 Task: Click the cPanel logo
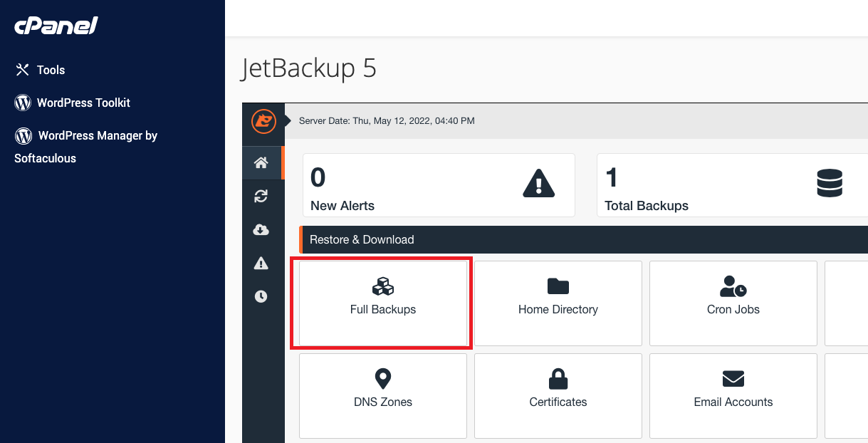pos(56,26)
